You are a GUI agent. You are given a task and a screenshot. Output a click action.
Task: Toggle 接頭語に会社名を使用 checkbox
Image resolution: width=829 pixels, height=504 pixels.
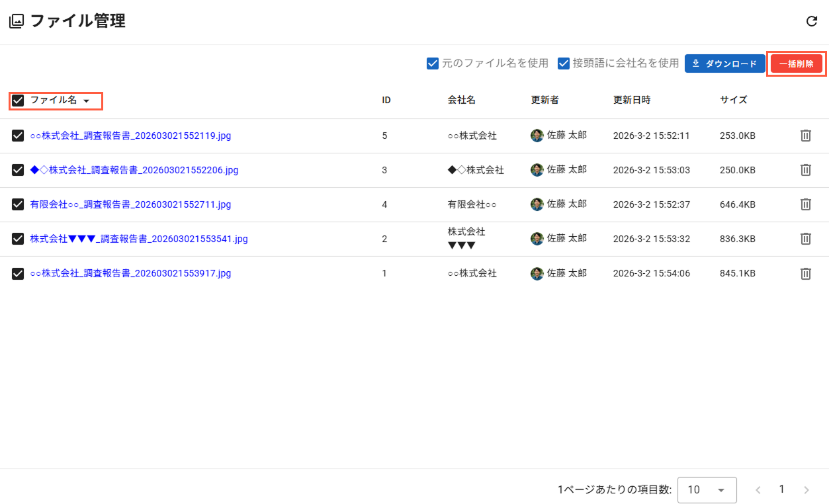click(x=564, y=63)
